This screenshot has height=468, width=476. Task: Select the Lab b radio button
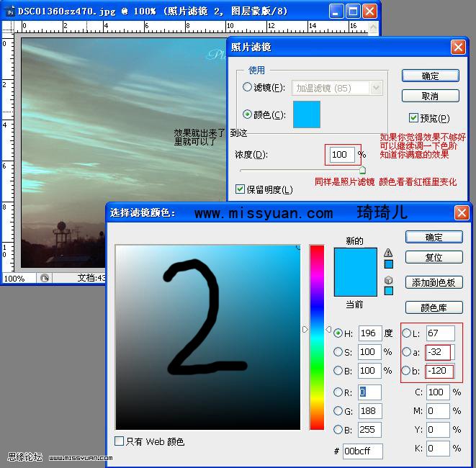(406, 371)
